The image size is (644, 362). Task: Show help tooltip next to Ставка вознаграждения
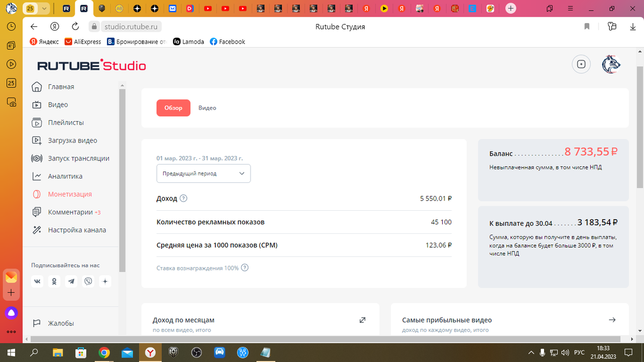pyautogui.click(x=245, y=268)
